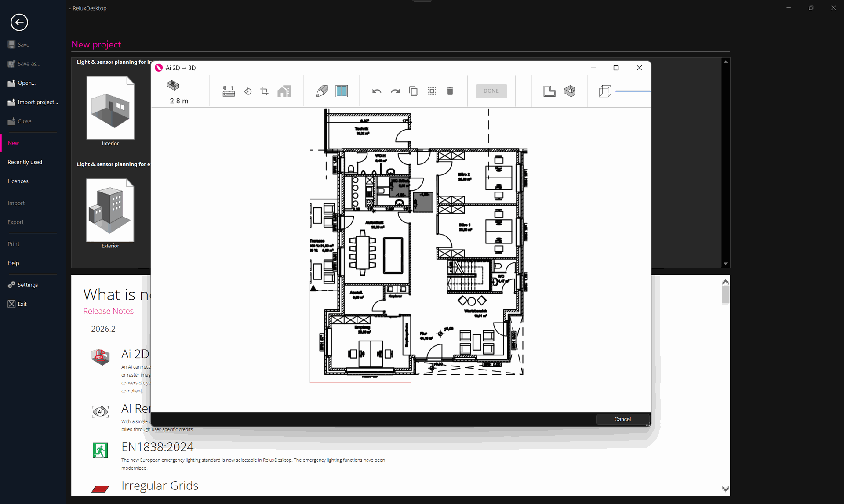Click the rotate plan icon
This screenshot has width=844, height=504.
click(248, 91)
